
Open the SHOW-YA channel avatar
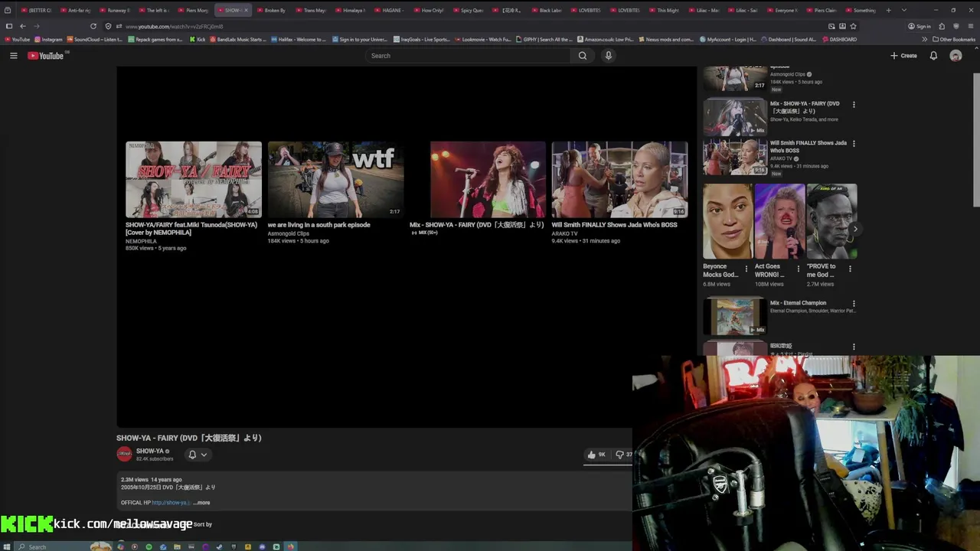pyautogui.click(x=124, y=455)
